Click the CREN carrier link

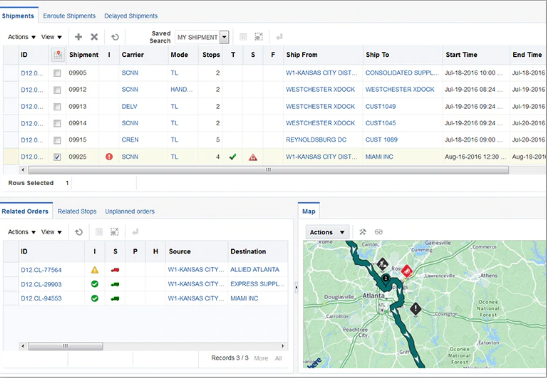tap(130, 140)
